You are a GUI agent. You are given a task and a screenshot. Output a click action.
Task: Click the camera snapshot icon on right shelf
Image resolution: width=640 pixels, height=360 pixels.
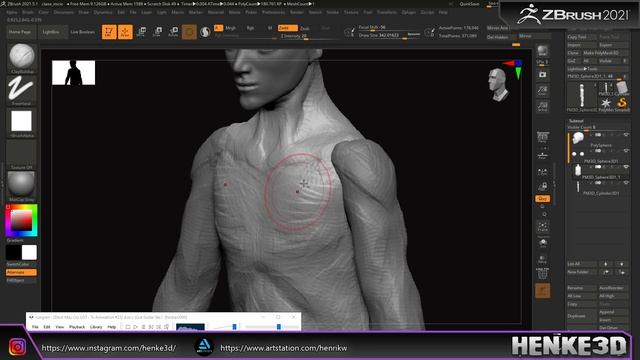point(542,75)
